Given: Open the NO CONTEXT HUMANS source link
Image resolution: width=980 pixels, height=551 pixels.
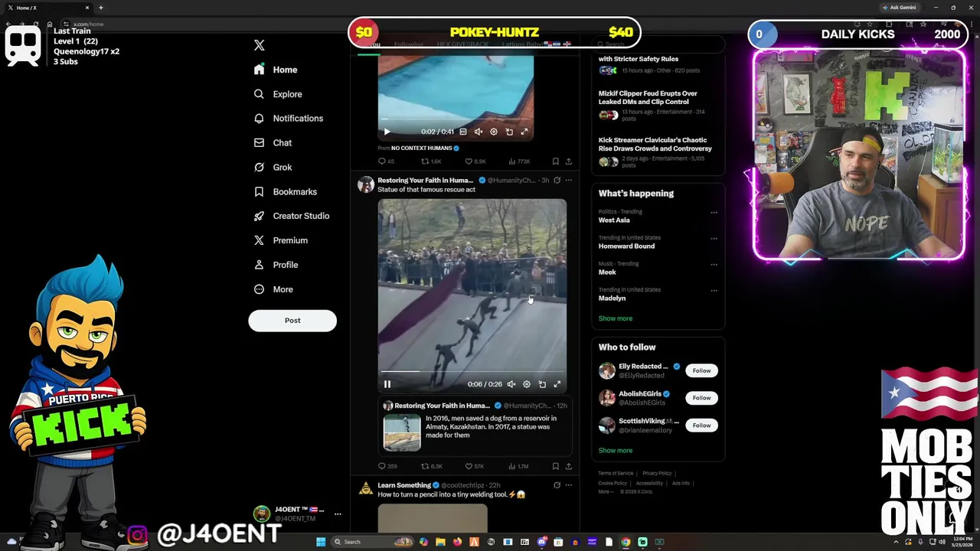Looking at the screenshot, I should [x=425, y=148].
